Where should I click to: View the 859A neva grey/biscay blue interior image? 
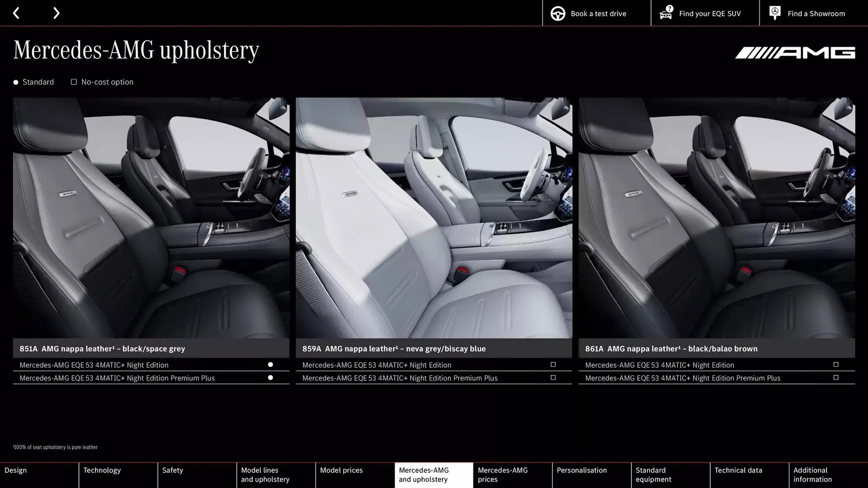pyautogui.click(x=434, y=218)
